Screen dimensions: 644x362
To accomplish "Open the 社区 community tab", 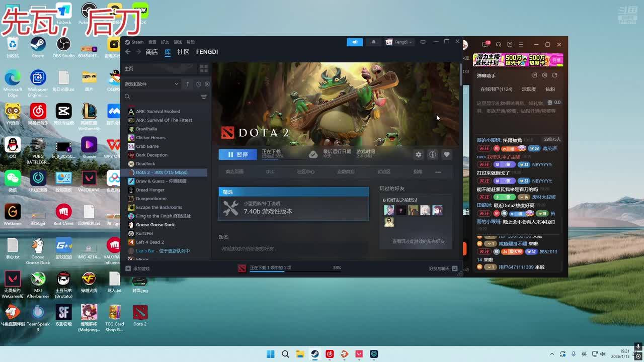I will [x=183, y=52].
